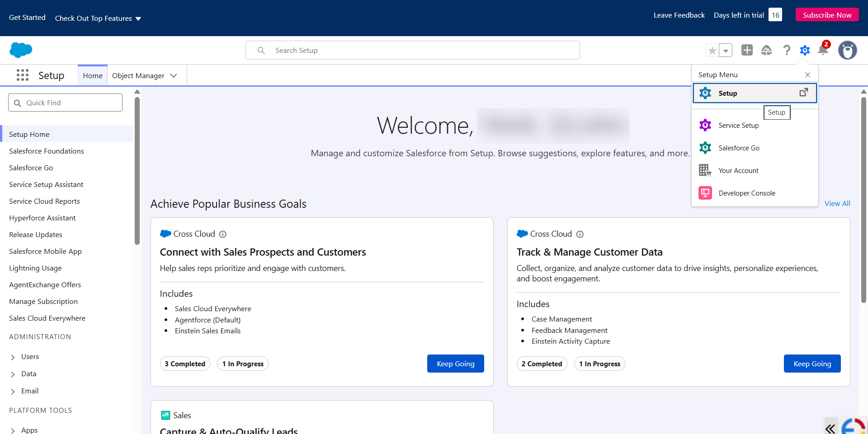Click 1 In Progress on Connect with Sales card
Screen dimensions: 868x434
[x=243, y=364]
